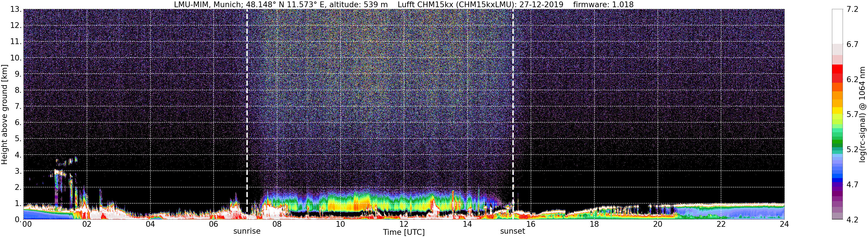
Task: Click the 00 time tick label
Action: click(x=27, y=224)
